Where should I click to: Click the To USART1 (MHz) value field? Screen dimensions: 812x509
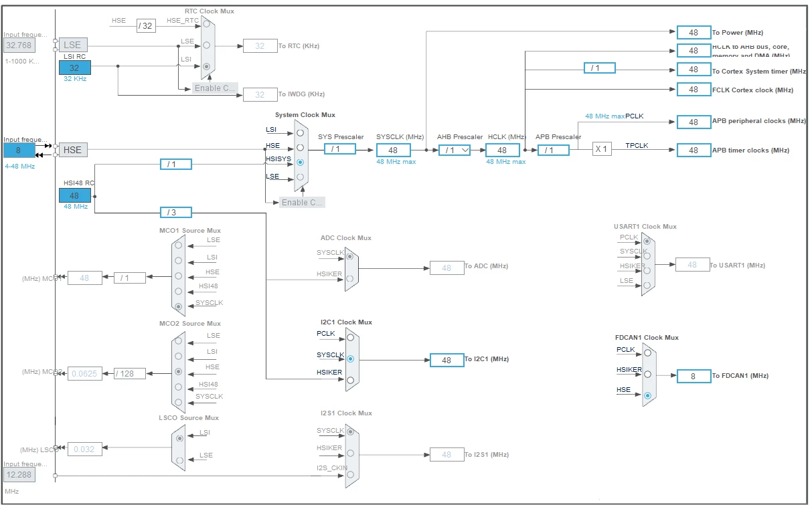click(692, 264)
